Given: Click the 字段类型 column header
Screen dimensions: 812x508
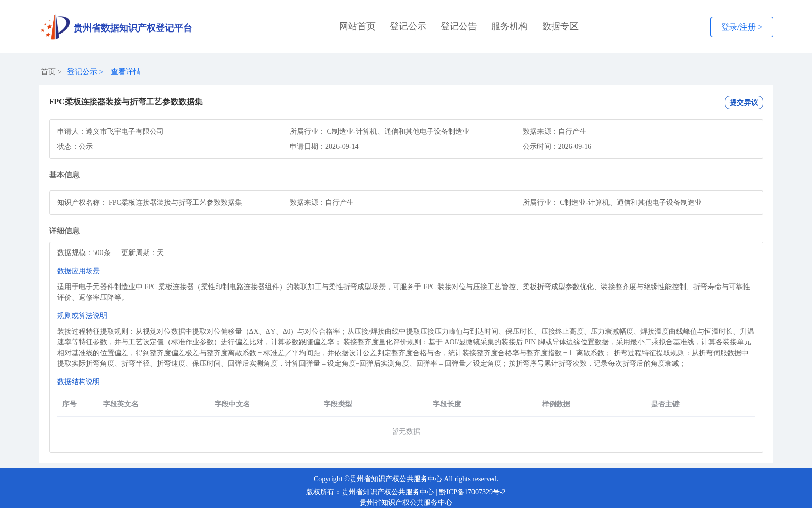Looking at the screenshot, I should [x=338, y=404].
